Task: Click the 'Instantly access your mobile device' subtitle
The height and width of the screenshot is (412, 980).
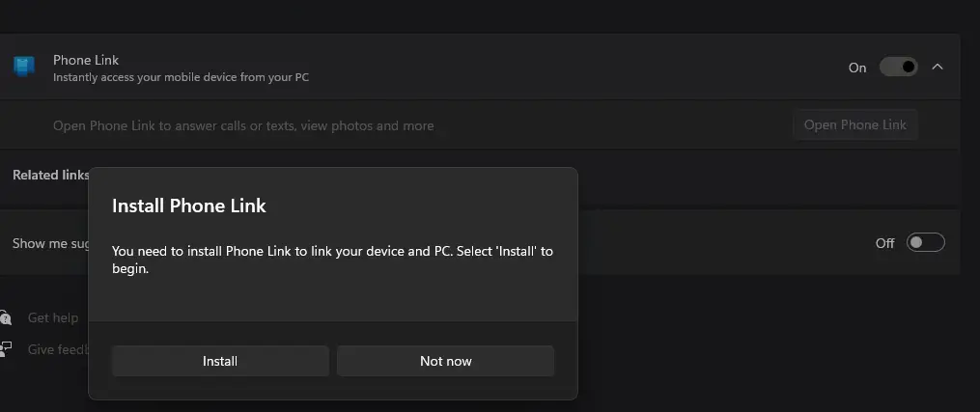Action: (x=181, y=77)
